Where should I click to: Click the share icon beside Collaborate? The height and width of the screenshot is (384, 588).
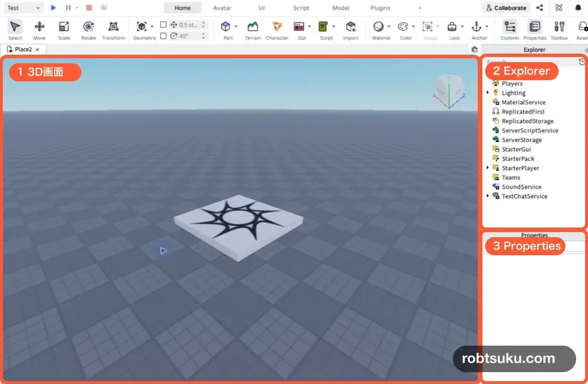click(539, 7)
